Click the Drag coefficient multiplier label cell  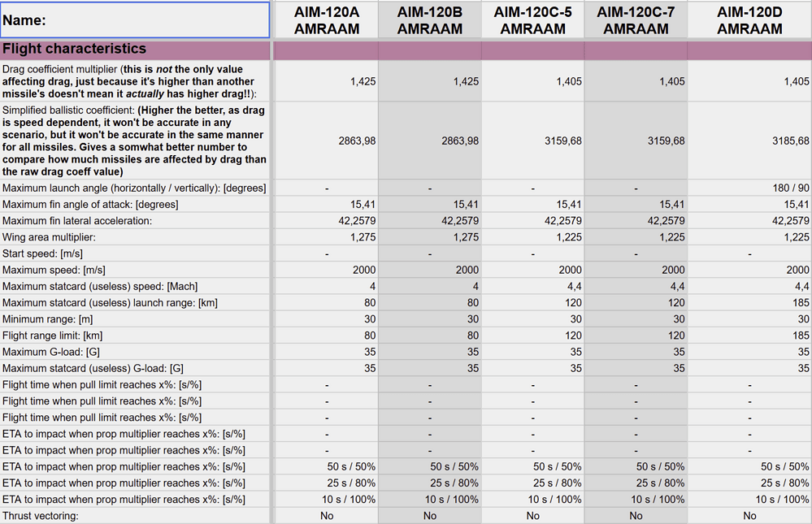[x=135, y=81]
